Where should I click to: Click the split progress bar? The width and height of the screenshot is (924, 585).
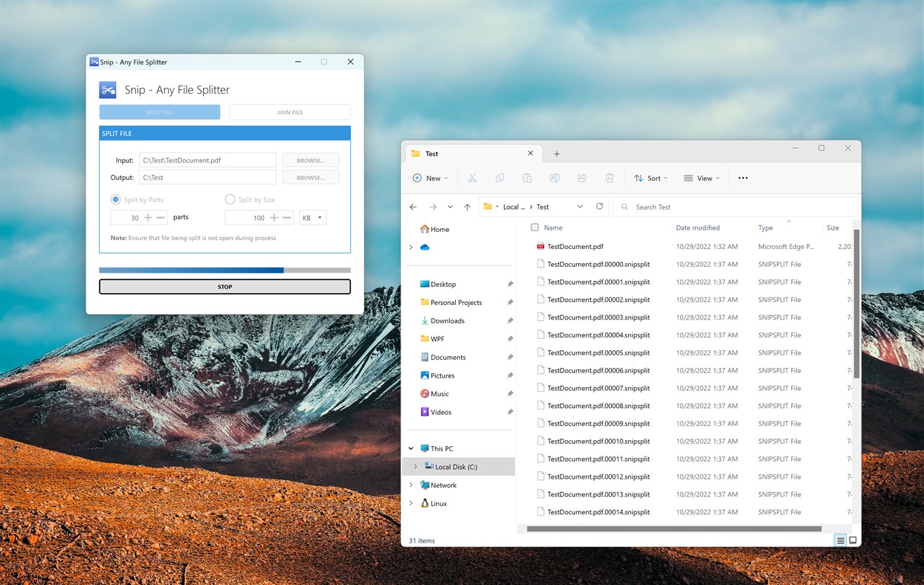pos(224,270)
